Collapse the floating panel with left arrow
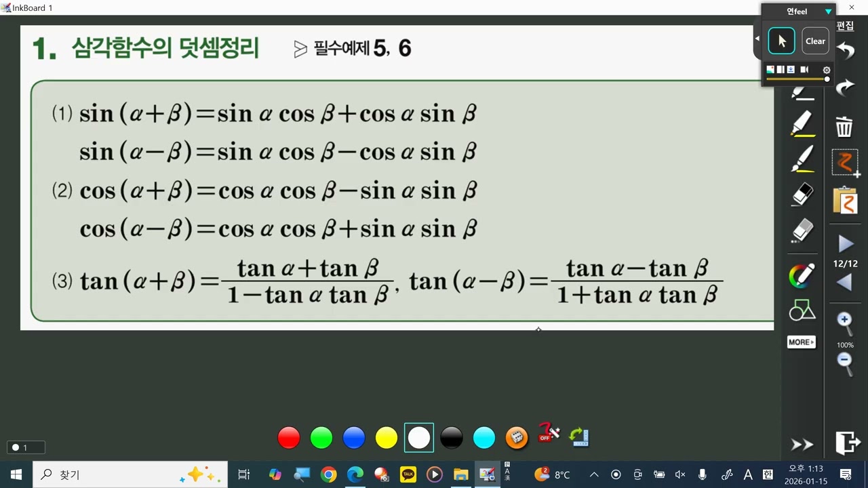 coord(757,39)
